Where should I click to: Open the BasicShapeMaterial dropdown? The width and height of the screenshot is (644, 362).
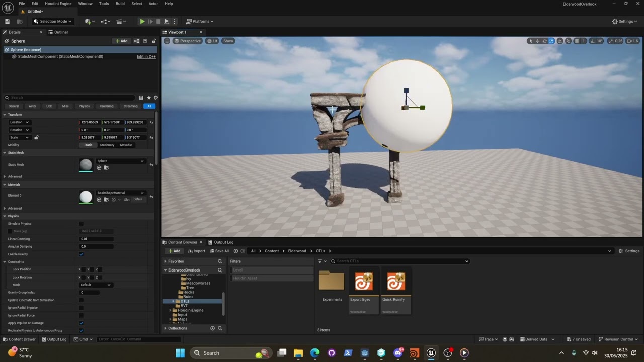pyautogui.click(x=121, y=193)
